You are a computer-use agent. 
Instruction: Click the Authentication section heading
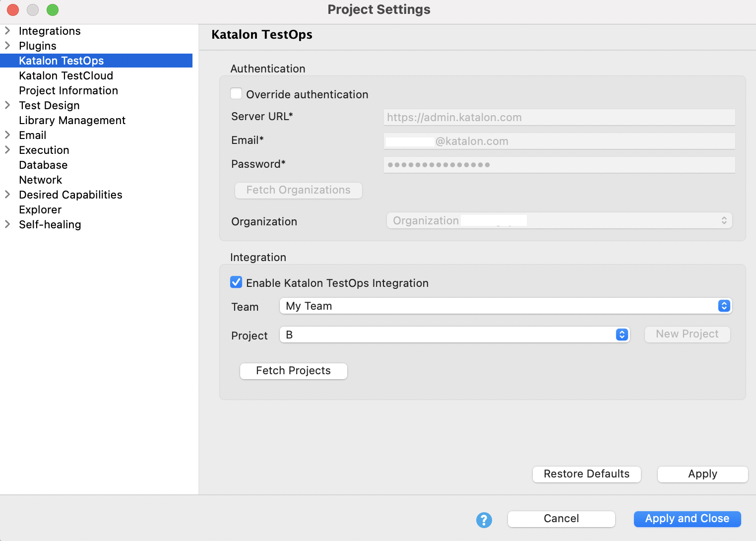point(268,68)
